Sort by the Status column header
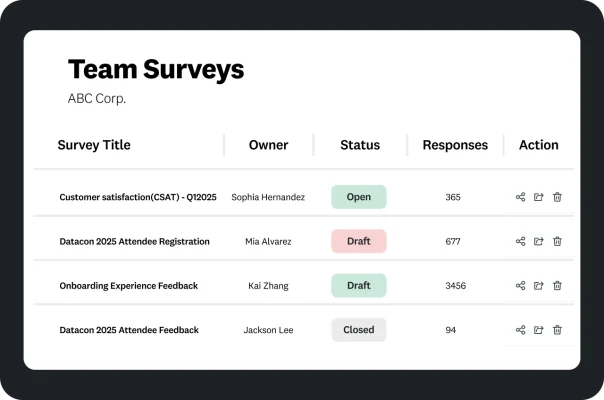604x400 pixels. tap(360, 145)
